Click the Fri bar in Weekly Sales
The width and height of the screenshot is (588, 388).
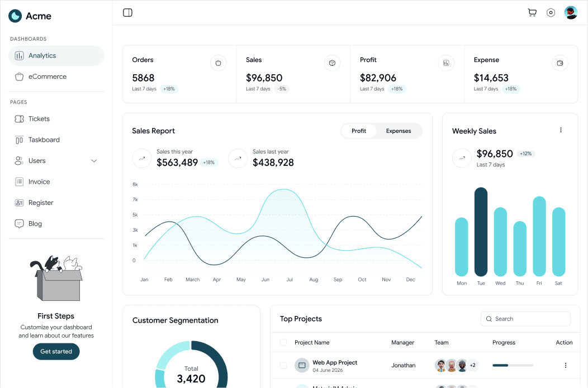(539, 236)
